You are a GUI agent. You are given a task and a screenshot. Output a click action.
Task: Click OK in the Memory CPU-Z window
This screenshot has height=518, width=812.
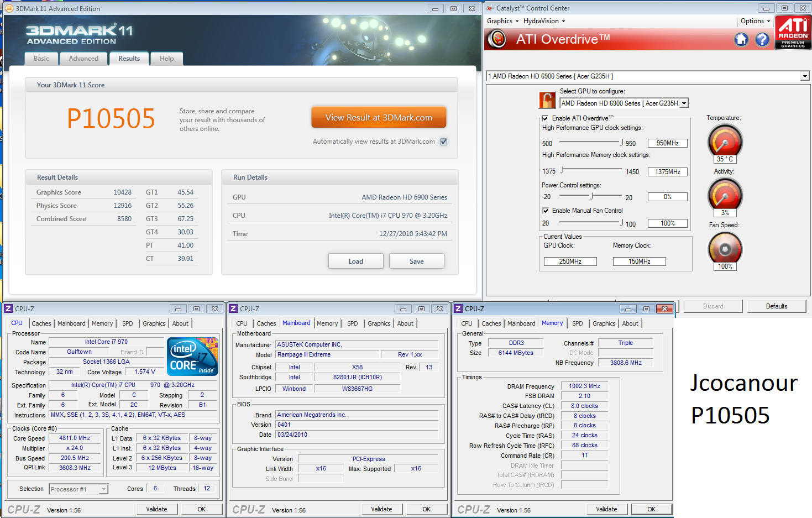pos(652,509)
